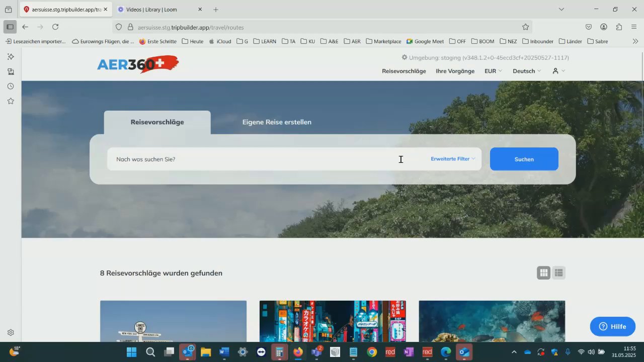Show more bookmarks with the chevron

pos(635,41)
